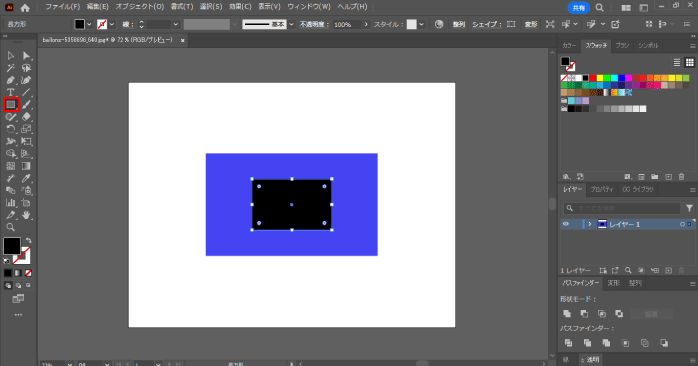Expand opacity 100% options arrow

(366, 24)
